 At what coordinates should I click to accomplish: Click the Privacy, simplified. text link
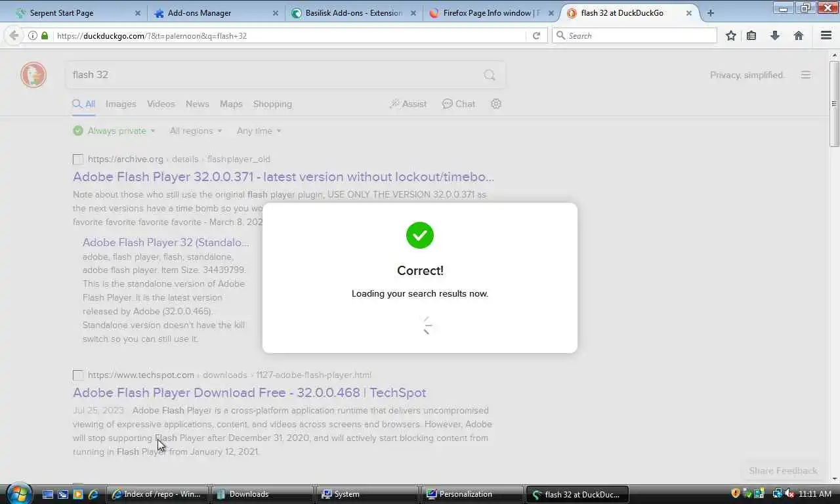747,75
